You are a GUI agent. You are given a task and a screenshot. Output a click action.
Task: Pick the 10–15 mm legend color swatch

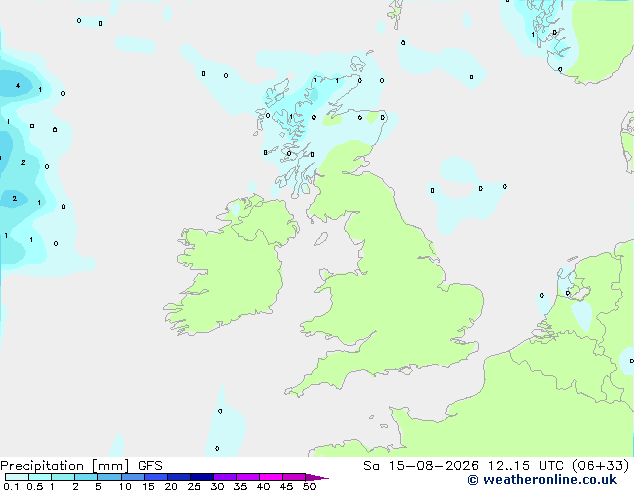(132, 477)
